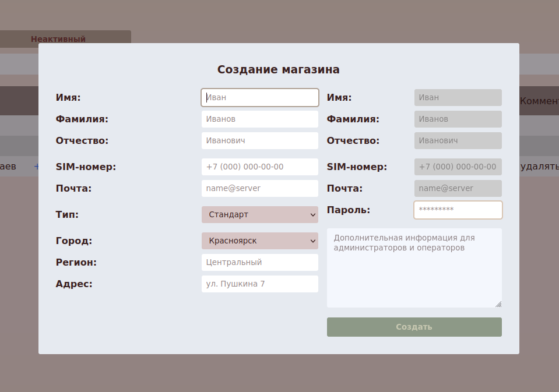Click the grayed-out Имя field
559x392 pixels.
[x=458, y=98]
